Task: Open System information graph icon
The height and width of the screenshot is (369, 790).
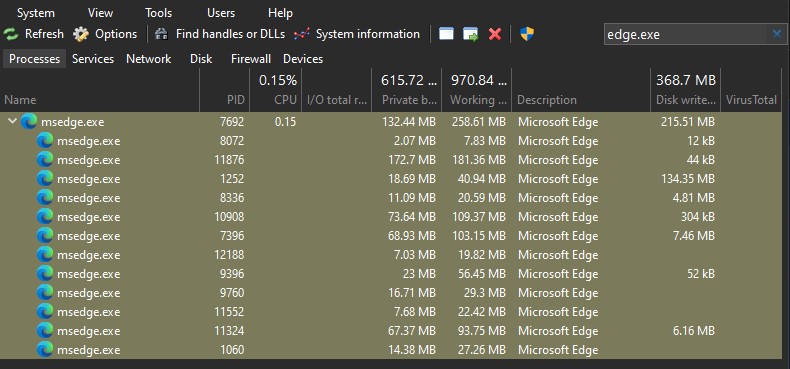Action: 302,34
